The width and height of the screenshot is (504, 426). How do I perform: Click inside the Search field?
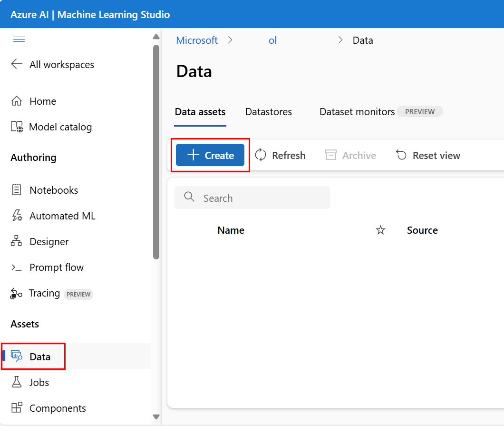[x=252, y=198]
